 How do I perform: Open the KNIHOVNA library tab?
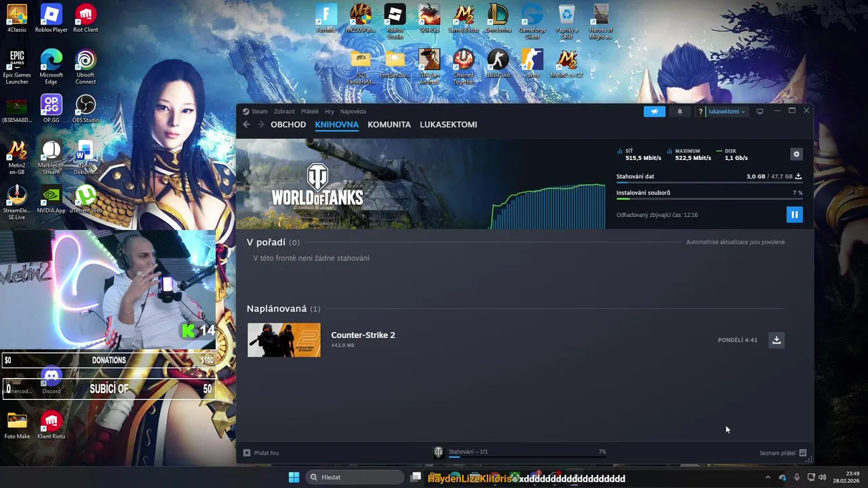(x=336, y=124)
